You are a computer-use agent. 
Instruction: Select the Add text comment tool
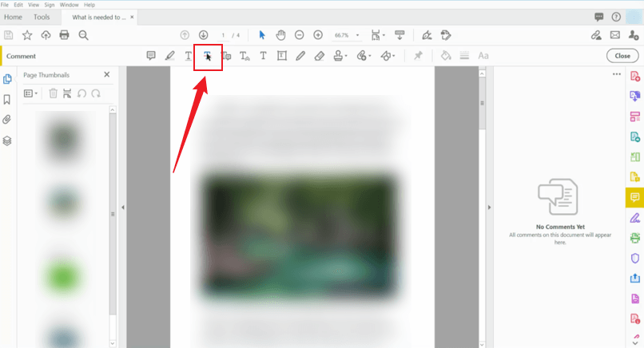click(263, 56)
